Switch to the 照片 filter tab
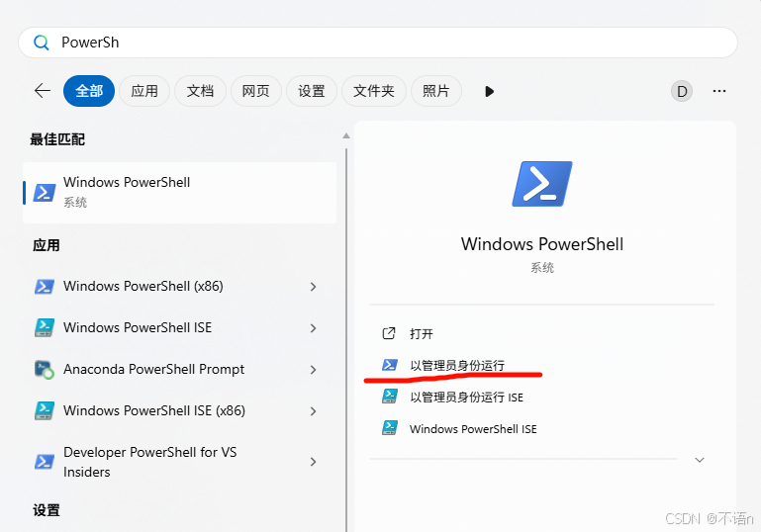Screen dimensions: 761x532 [x=435, y=91]
